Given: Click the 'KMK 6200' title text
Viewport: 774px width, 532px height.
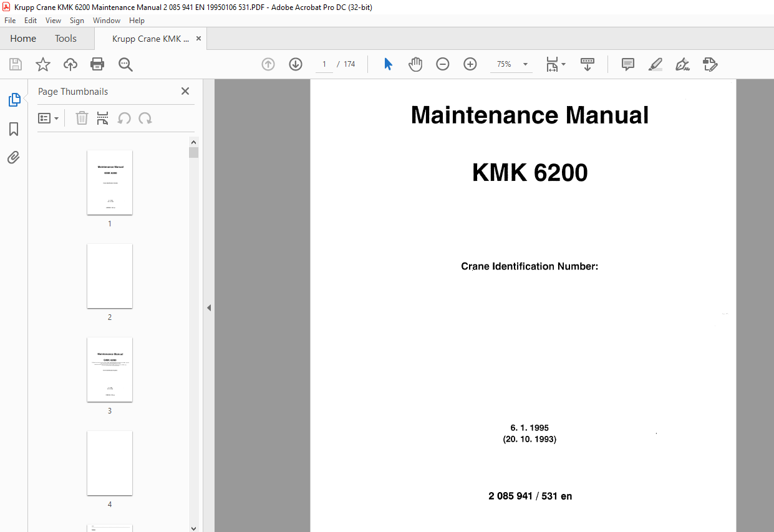Looking at the screenshot, I should pyautogui.click(x=530, y=173).
